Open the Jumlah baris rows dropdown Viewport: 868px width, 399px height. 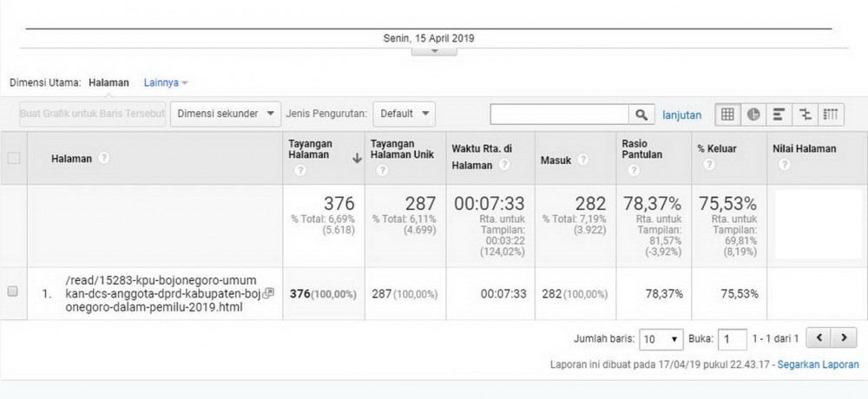661,337
